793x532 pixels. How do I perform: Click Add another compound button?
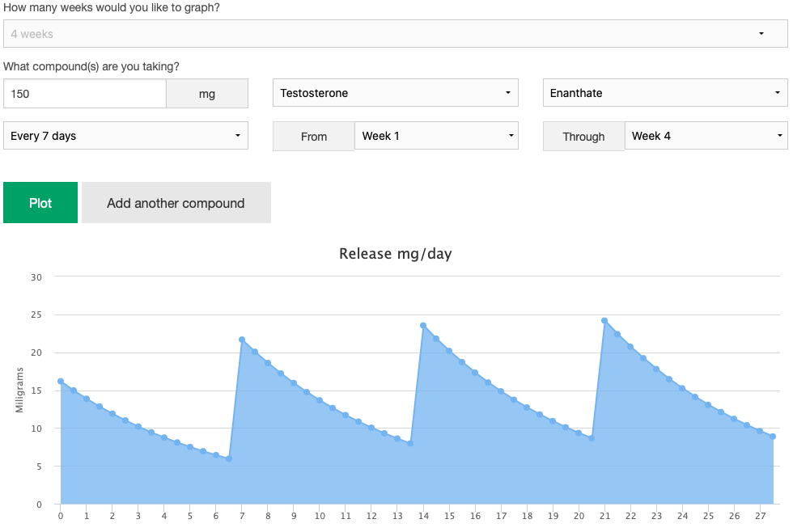(176, 203)
